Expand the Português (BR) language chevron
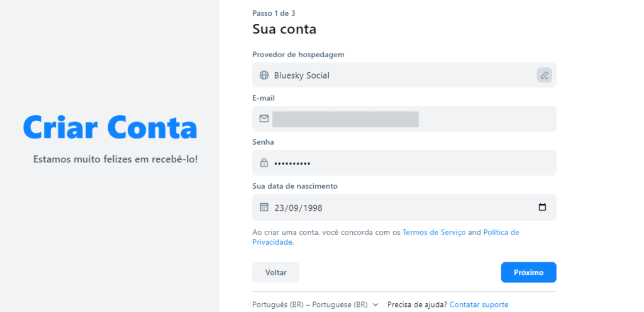The height and width of the screenshot is (312, 644). (x=375, y=304)
